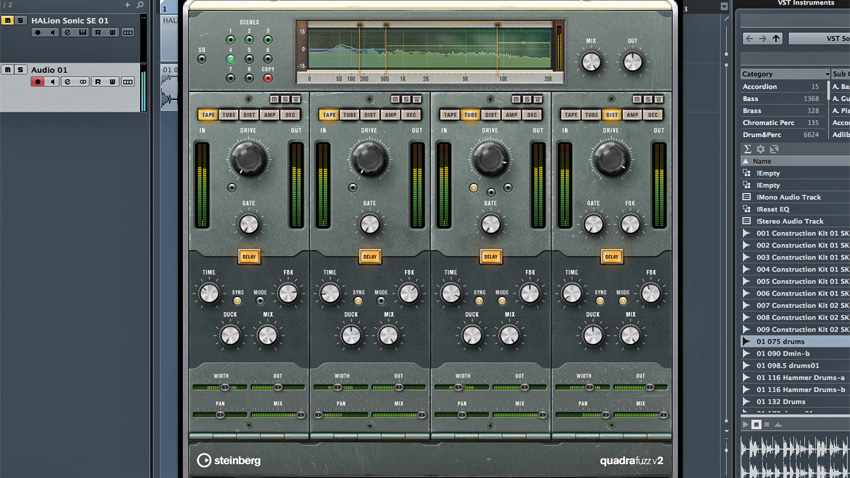Select TUBE mode on first band
850x478 pixels.
[229, 115]
